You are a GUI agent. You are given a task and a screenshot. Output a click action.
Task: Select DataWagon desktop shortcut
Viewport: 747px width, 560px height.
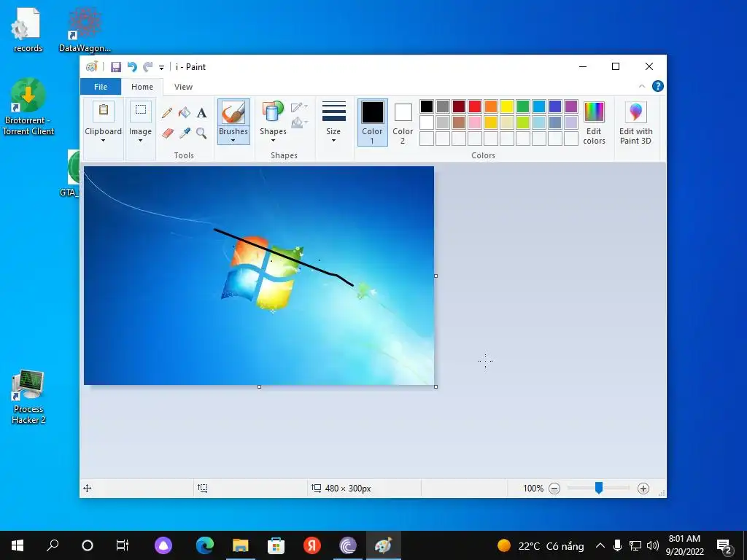85,30
